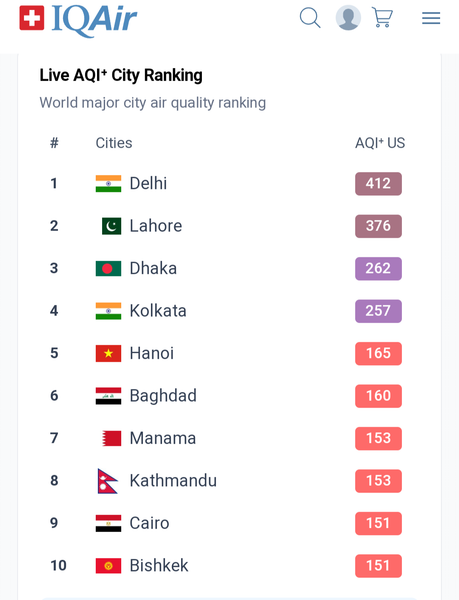Click Bangladesh flag beside Dhaka
This screenshot has width=459, height=600.
(x=108, y=269)
